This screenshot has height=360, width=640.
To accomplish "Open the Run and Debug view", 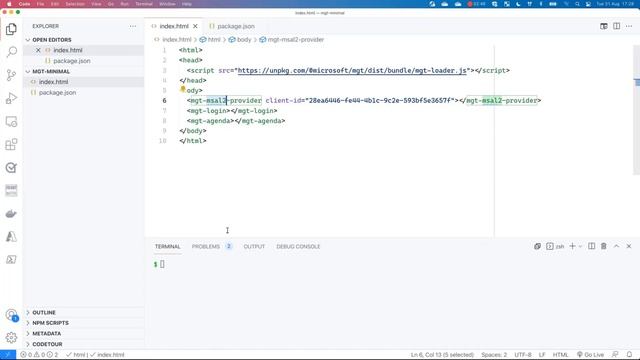I will point(11,98).
